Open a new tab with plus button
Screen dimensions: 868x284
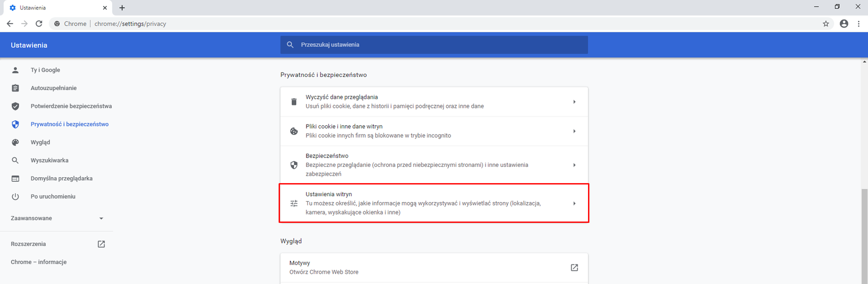click(122, 8)
